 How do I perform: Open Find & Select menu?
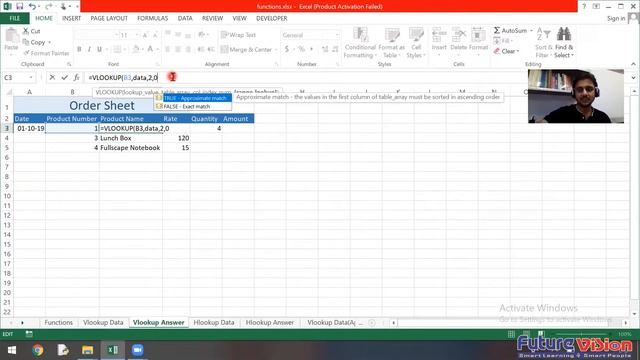pyautogui.click(x=564, y=43)
